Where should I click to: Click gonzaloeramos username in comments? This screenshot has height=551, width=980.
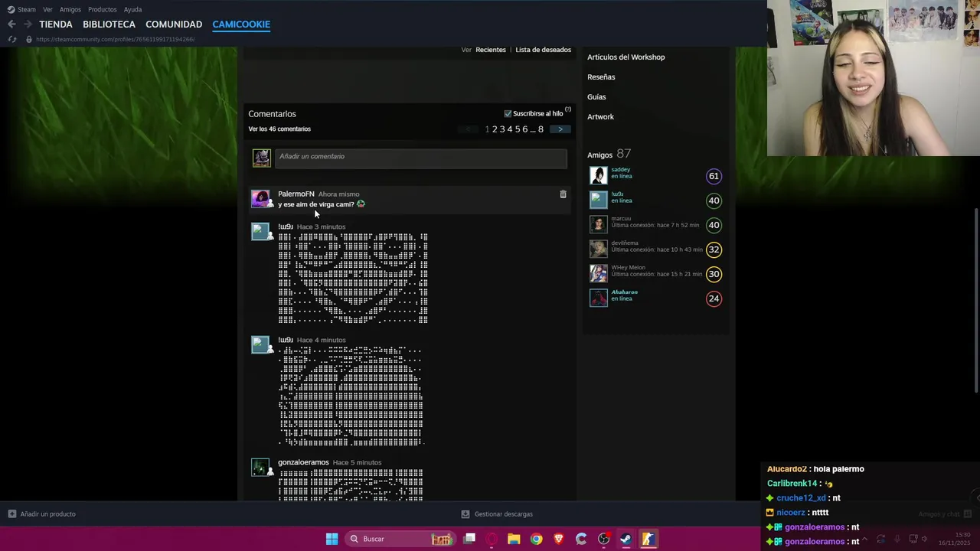click(303, 463)
